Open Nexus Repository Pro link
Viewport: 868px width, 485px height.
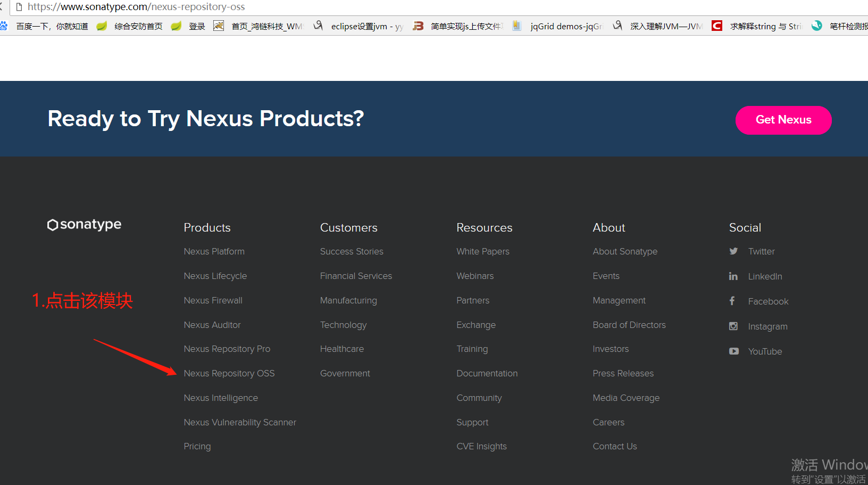227,349
